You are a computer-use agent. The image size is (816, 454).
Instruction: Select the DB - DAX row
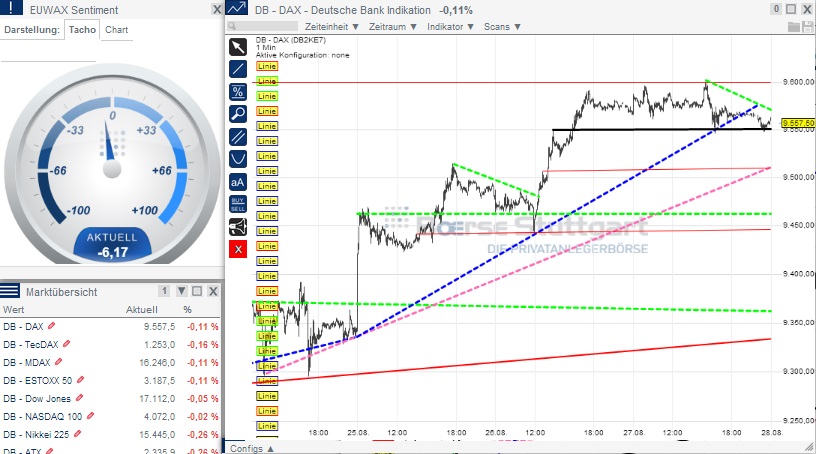(x=110, y=326)
